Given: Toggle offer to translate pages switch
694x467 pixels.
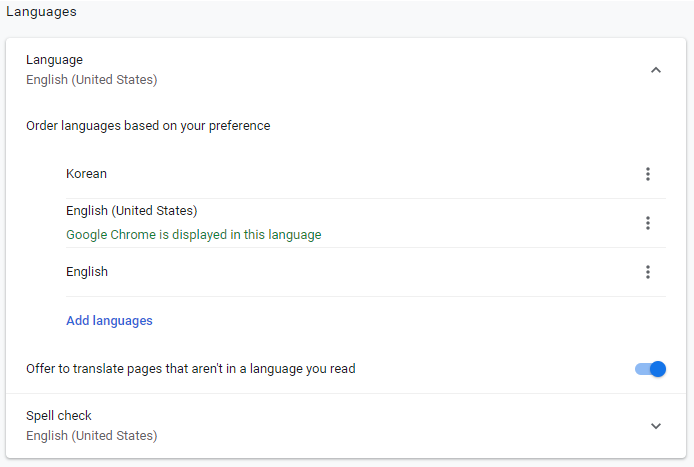Looking at the screenshot, I should pos(650,369).
